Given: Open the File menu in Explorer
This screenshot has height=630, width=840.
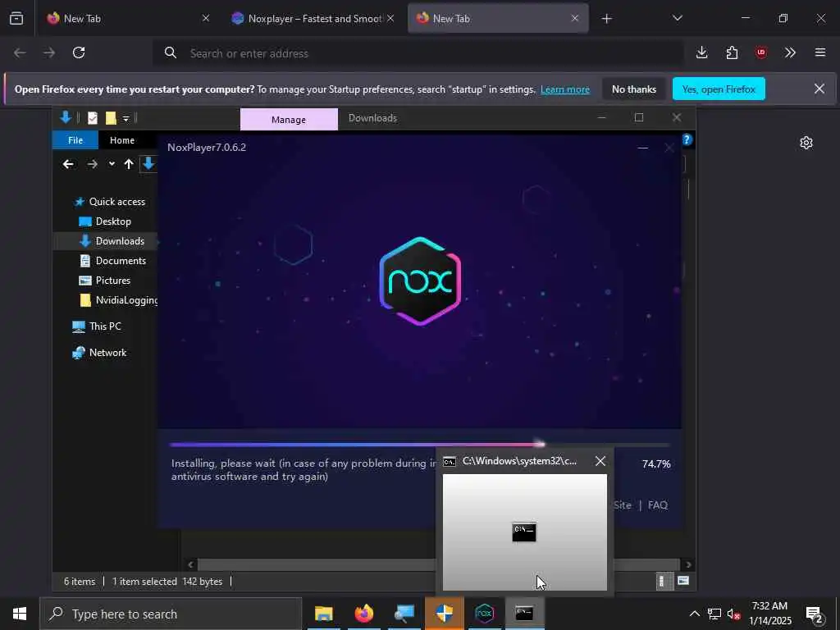Looking at the screenshot, I should [75, 140].
